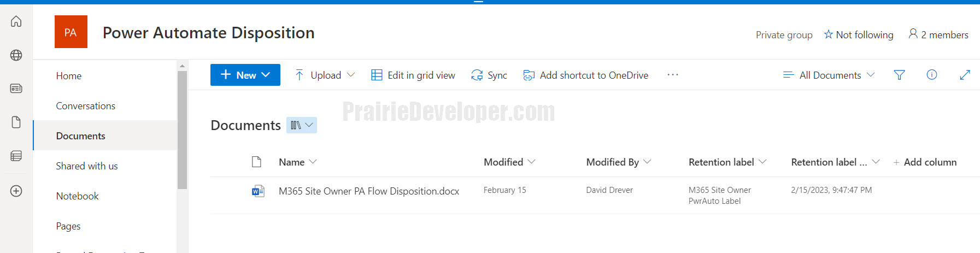Click Edit in grid view
The height and width of the screenshot is (253, 980).
pyautogui.click(x=413, y=75)
